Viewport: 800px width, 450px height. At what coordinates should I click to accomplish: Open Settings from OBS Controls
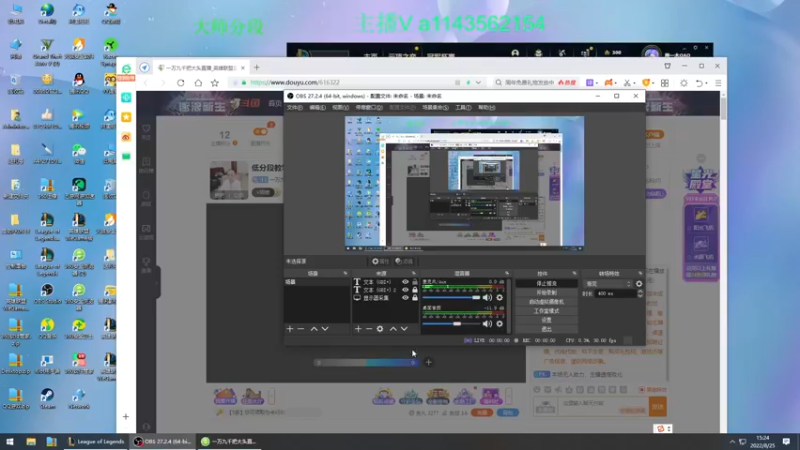(546, 320)
